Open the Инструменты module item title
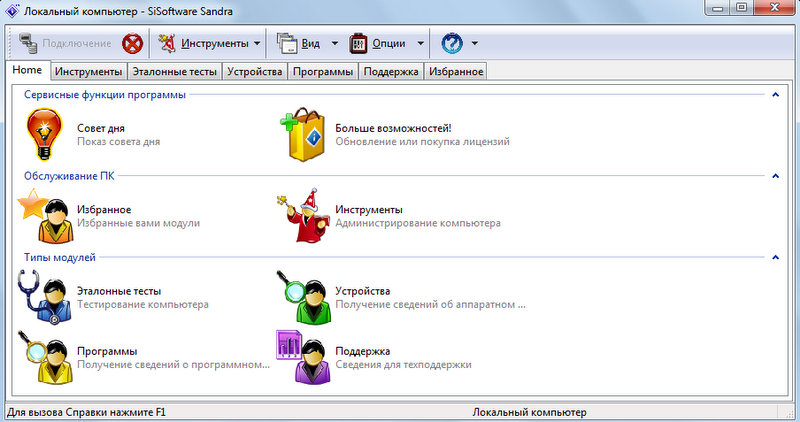Screen dimensions: 800x422 pos(369,210)
